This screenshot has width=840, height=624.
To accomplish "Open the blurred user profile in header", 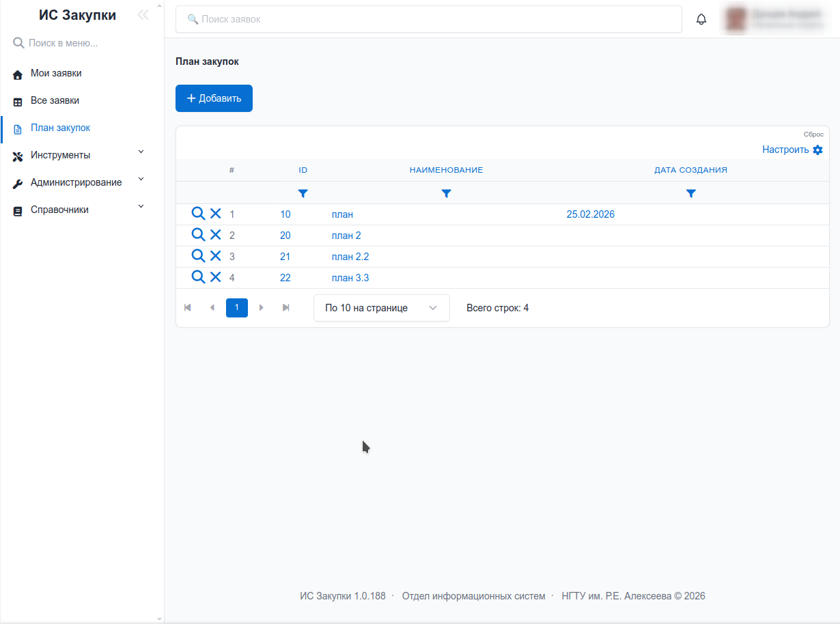I will click(x=776, y=19).
